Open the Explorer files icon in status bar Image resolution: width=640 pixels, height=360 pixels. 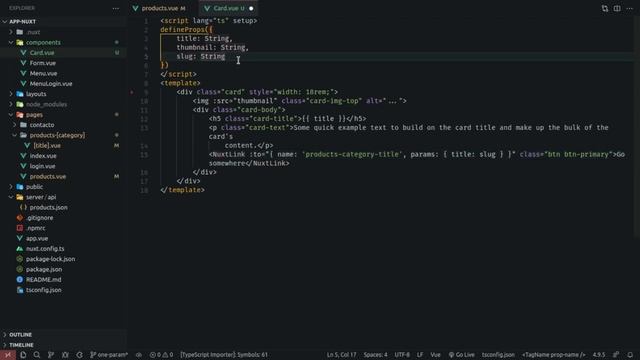(x=23, y=355)
